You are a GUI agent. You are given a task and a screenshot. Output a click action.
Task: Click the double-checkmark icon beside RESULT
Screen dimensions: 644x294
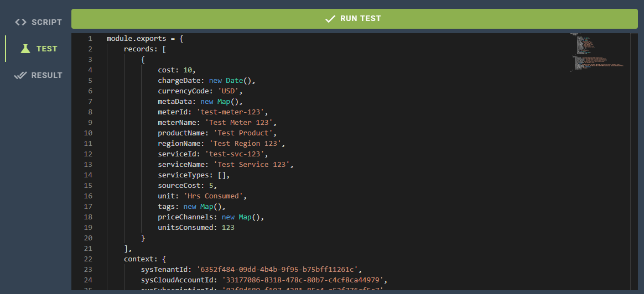(20, 75)
